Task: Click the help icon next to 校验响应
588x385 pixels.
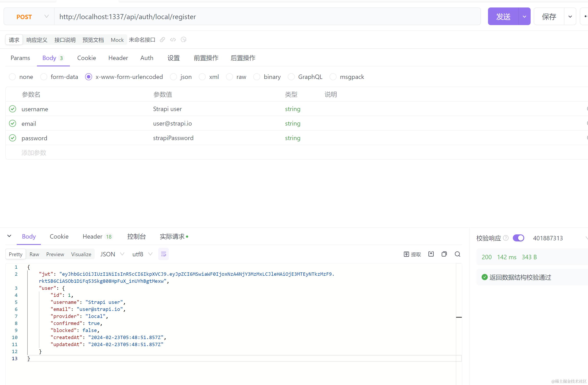Action: [506, 238]
